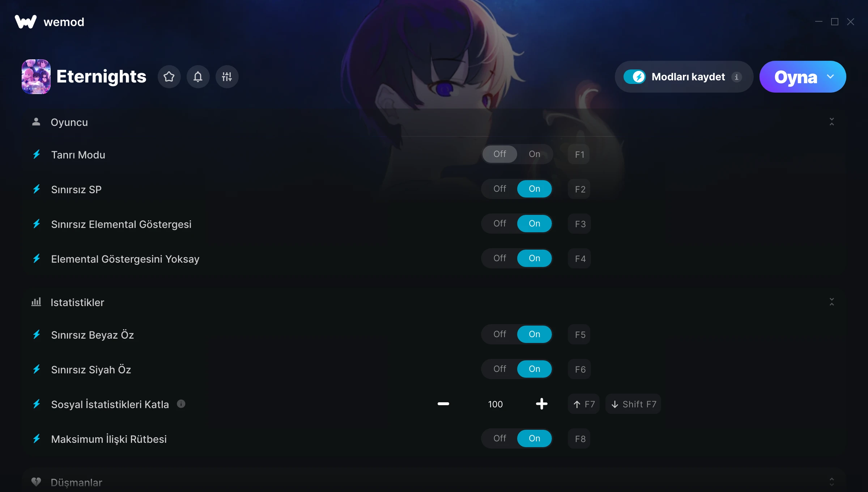Switch off Maksimum İlişki Rütbesi

[x=500, y=438]
